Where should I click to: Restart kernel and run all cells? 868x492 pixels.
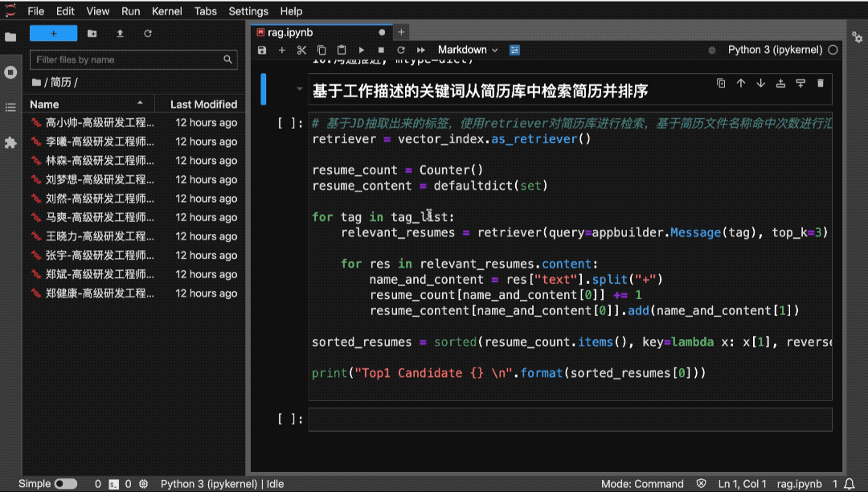[420, 50]
